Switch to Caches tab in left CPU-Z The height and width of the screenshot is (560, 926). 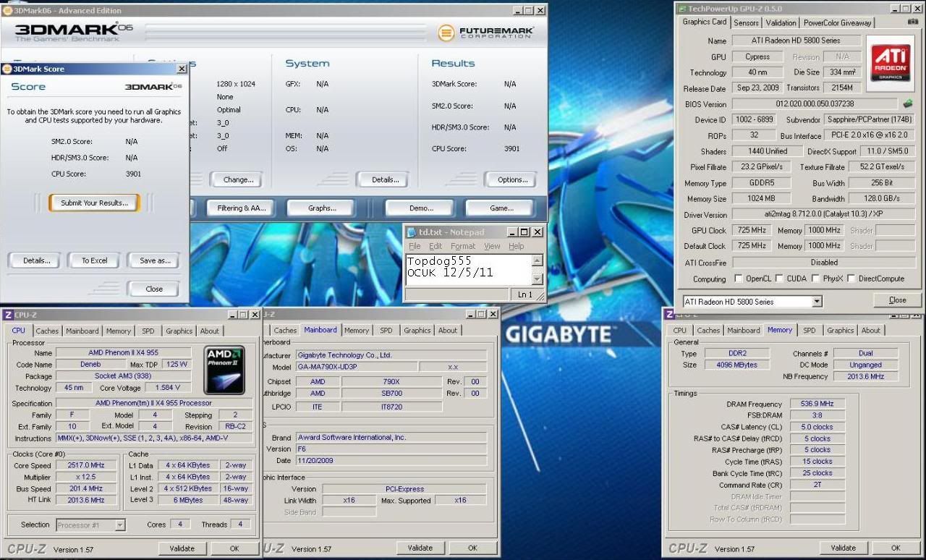(48, 331)
